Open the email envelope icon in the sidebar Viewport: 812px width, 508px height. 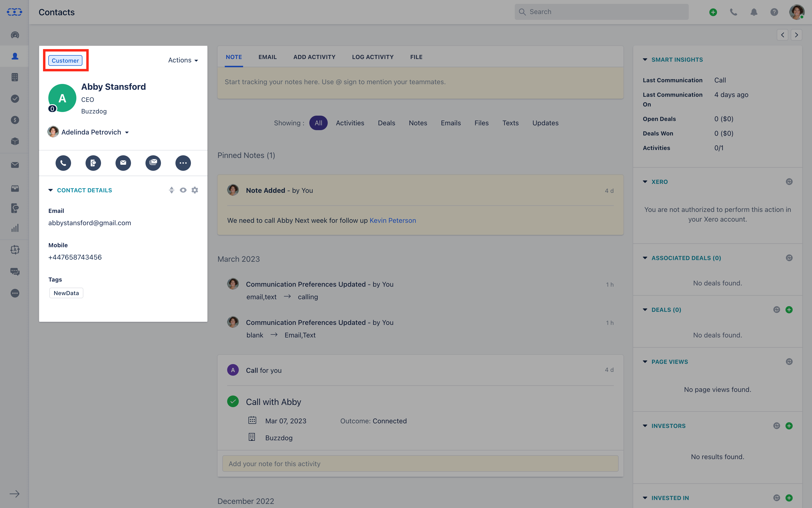[x=15, y=165]
